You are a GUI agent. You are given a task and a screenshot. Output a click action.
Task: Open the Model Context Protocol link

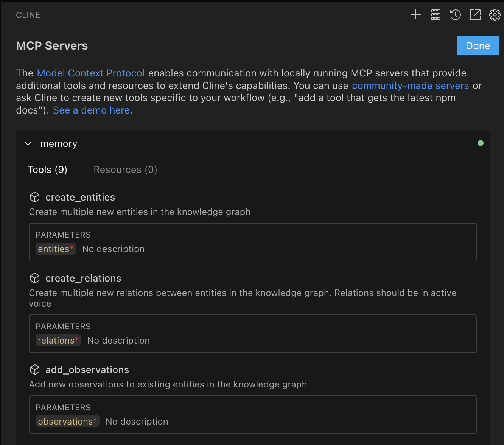(90, 73)
